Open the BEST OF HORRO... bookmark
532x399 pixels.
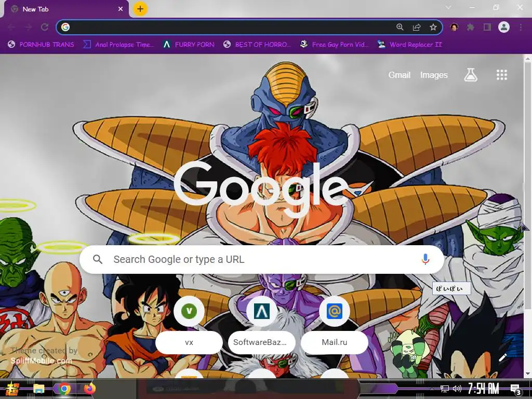point(257,45)
